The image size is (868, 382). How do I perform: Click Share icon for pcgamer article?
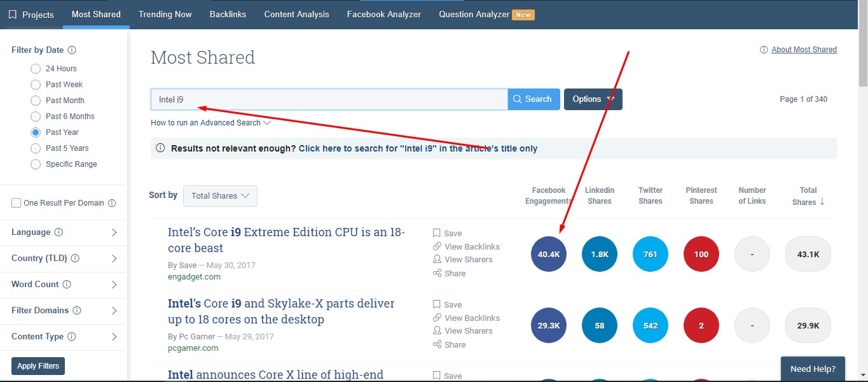pyautogui.click(x=437, y=344)
